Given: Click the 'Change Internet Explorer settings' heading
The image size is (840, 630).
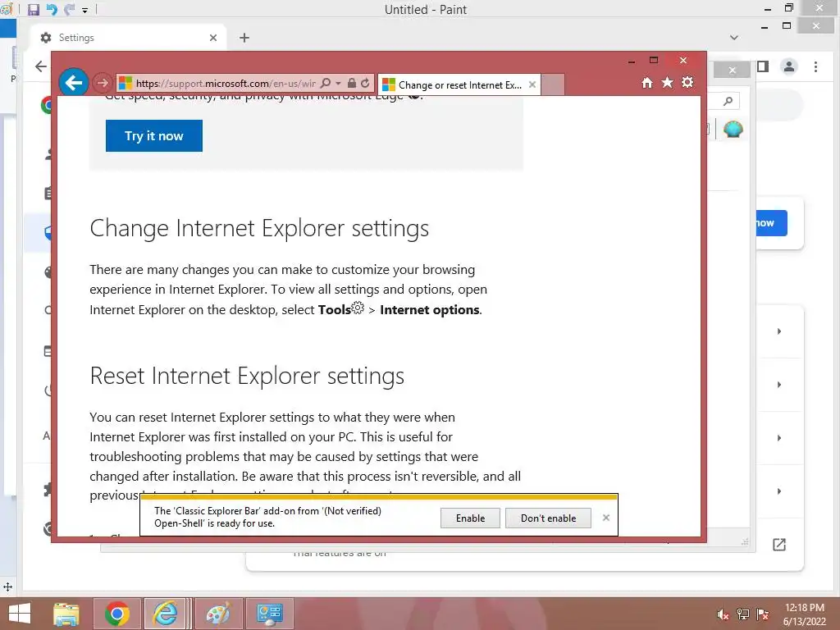Looking at the screenshot, I should [x=259, y=229].
